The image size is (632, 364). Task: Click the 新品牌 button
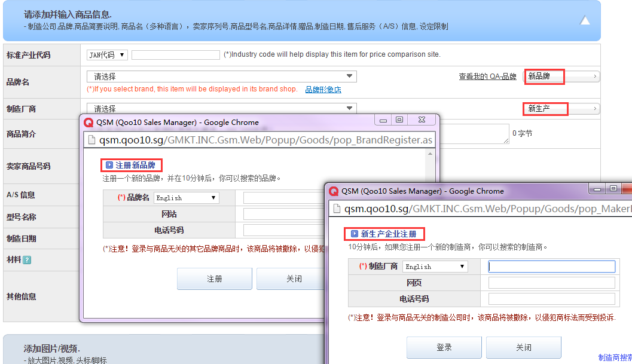coord(562,76)
